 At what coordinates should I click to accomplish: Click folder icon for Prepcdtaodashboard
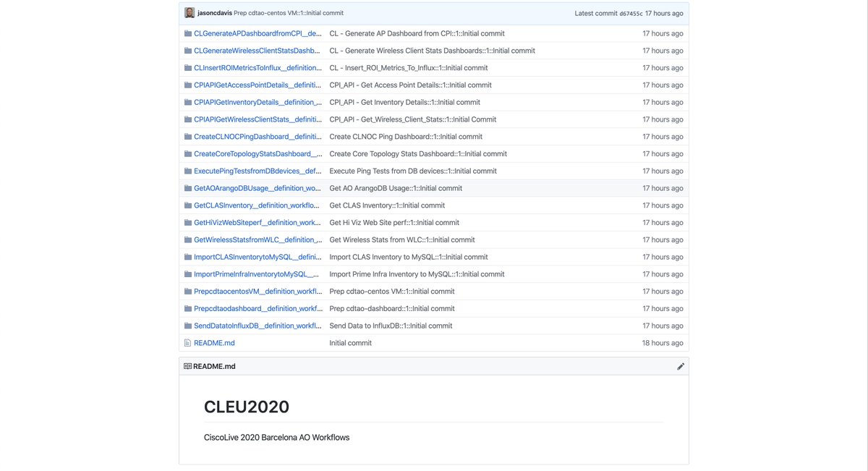coord(188,308)
